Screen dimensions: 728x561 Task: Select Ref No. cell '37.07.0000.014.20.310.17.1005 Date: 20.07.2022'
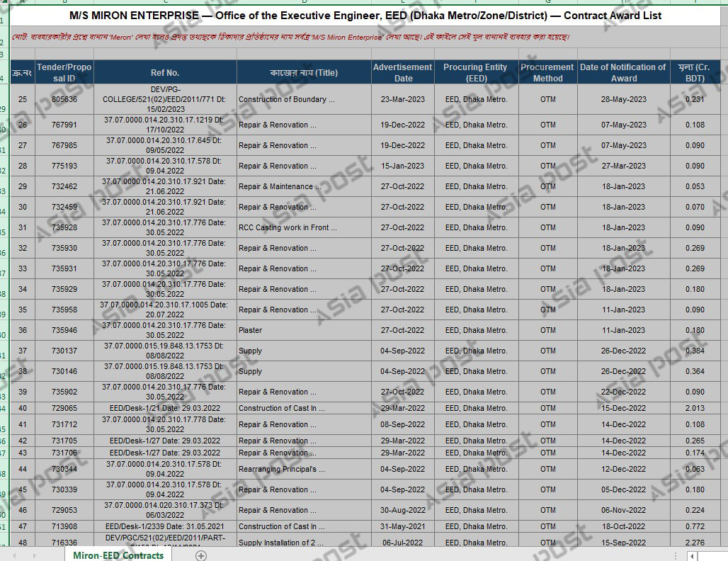coord(165,310)
